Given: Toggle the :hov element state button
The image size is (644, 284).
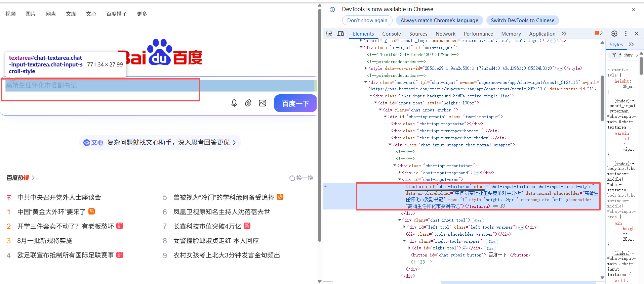Looking at the screenshot, I should pos(628,55).
